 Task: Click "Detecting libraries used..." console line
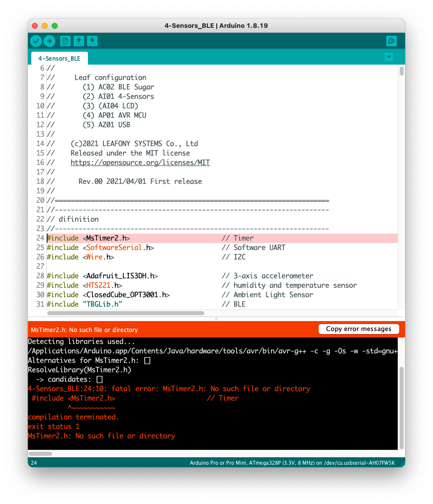pyautogui.click(x=82, y=341)
